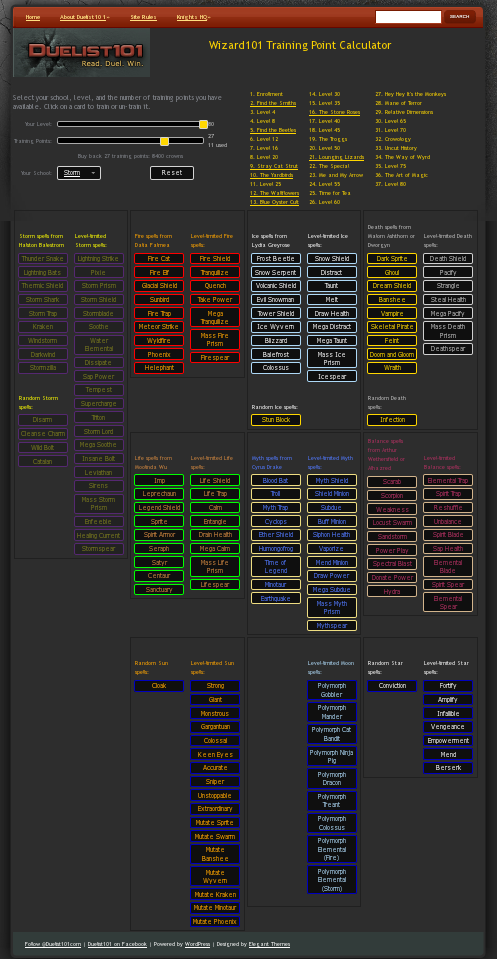Viewport: 497px width, 959px height.
Task: Toggle The Yardbirds quest
Action: pyautogui.click(x=271, y=176)
